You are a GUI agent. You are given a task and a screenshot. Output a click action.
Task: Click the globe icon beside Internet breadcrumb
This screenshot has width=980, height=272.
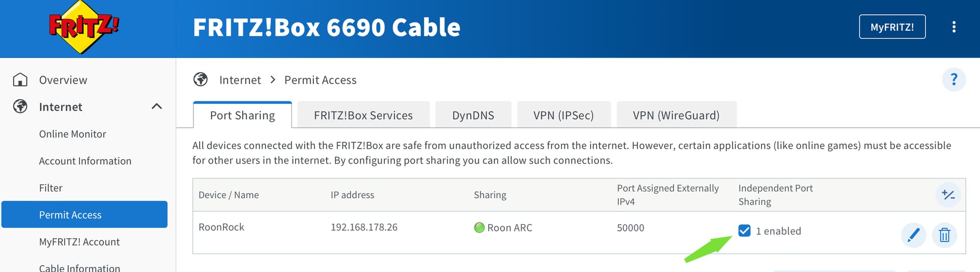(x=201, y=80)
